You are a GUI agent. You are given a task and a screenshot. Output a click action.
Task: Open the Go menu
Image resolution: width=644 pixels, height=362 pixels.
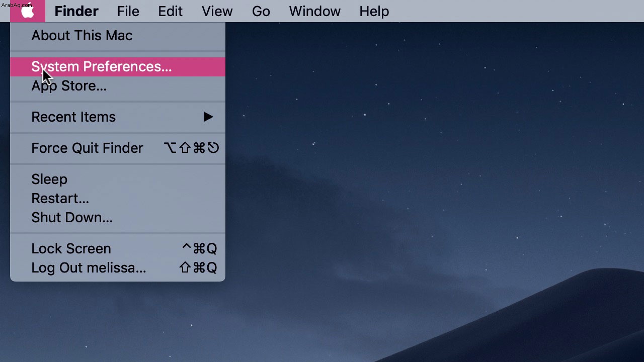point(261,11)
